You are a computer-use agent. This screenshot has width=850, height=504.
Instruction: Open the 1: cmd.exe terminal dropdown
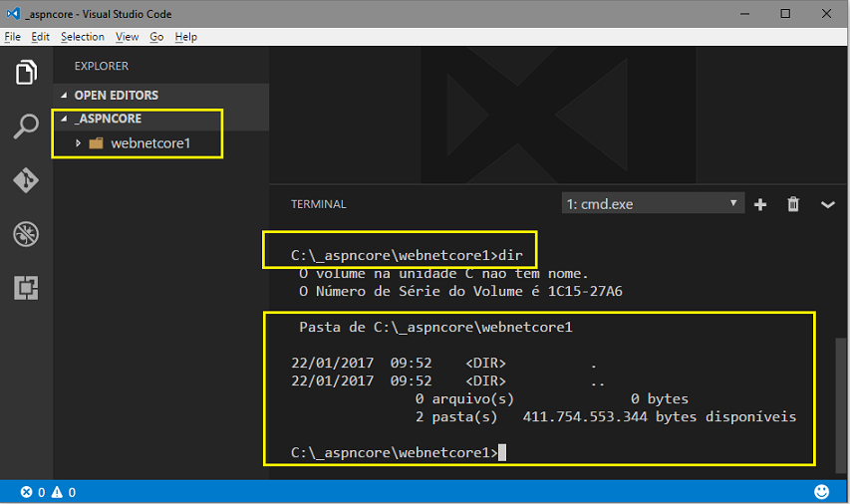coord(653,204)
